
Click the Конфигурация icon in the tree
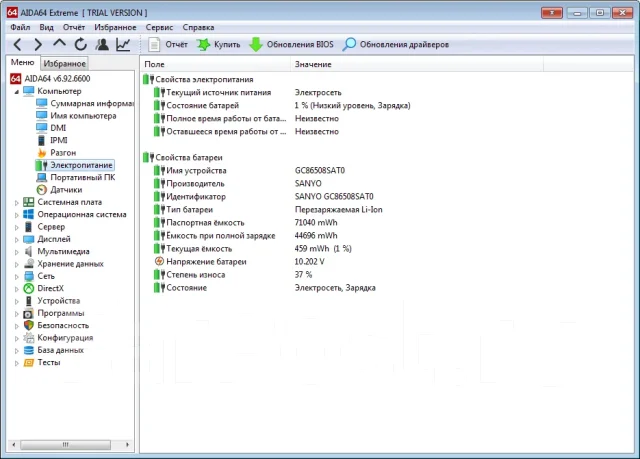point(29,337)
